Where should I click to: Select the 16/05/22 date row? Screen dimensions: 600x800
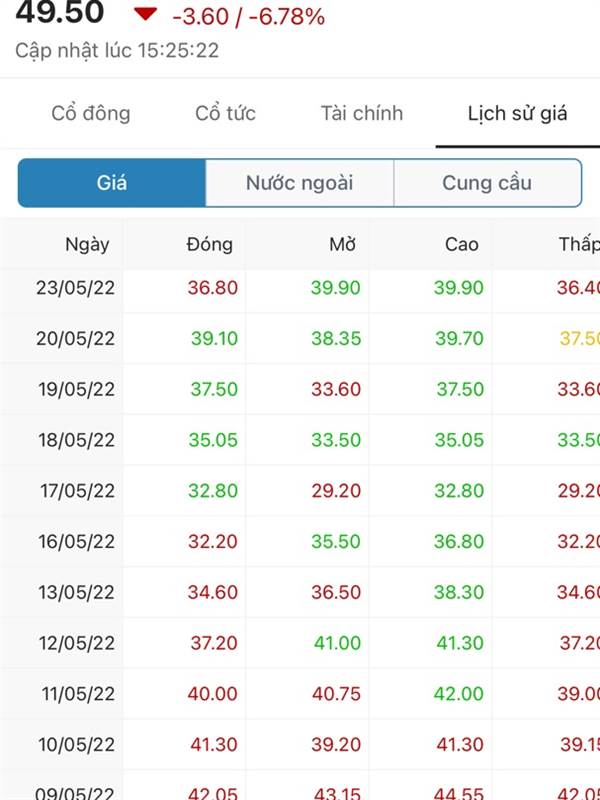pos(300,541)
